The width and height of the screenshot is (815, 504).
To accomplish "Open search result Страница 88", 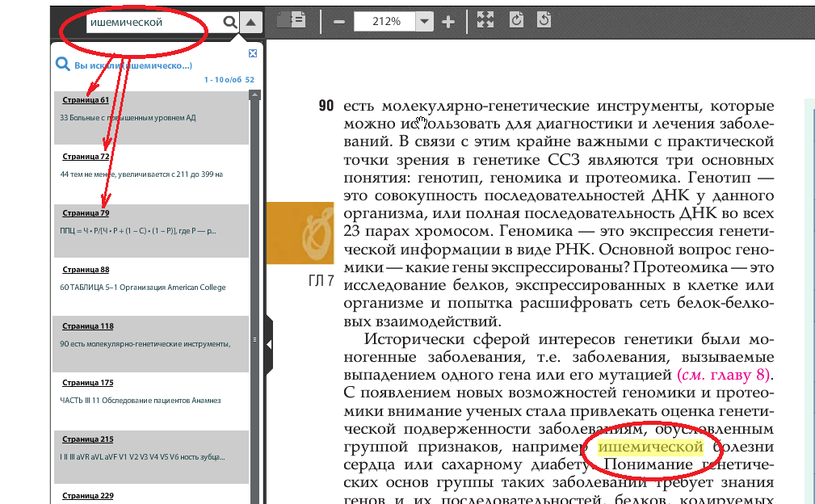I will pyautogui.click(x=86, y=270).
